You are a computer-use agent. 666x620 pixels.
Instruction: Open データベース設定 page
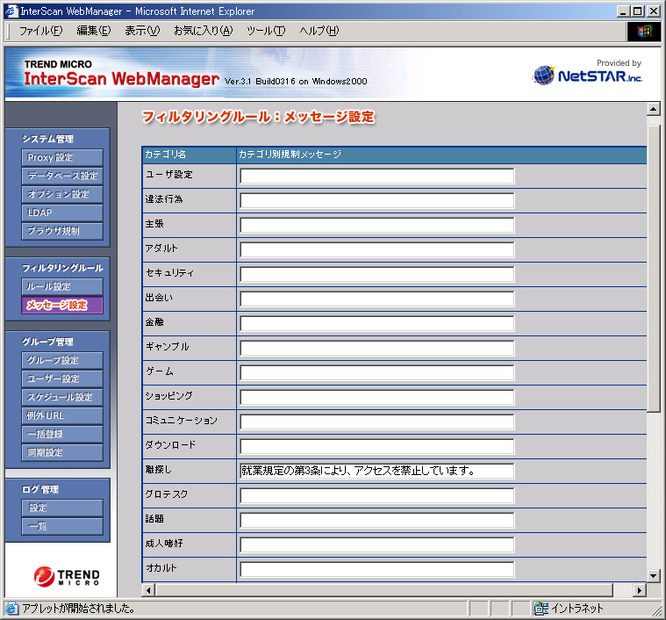tap(62, 176)
